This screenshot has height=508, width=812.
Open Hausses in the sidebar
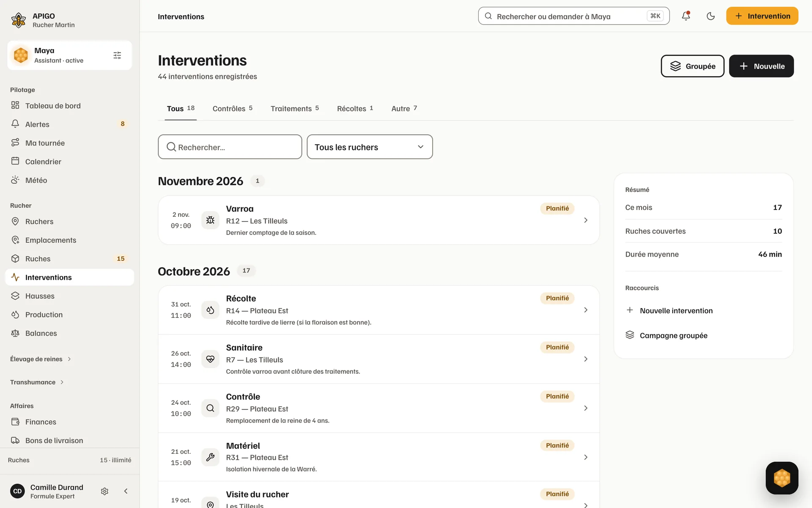[69, 296]
